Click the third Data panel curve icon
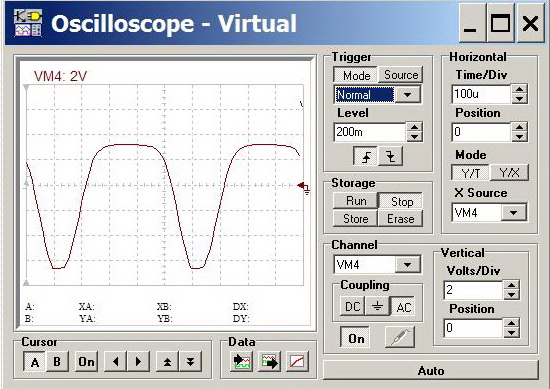Image resolution: width=550 pixels, height=389 pixels. [x=297, y=361]
